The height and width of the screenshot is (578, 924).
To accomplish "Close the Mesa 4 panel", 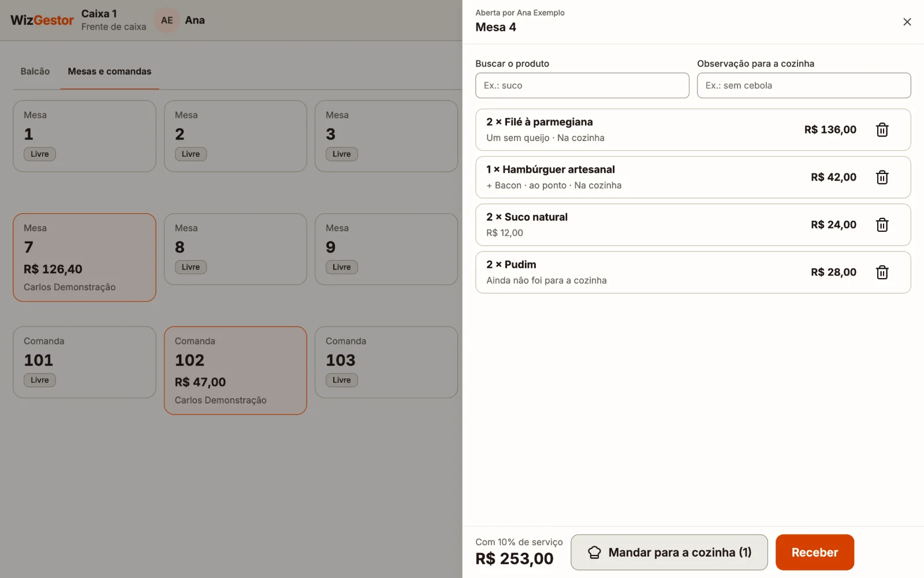I will [907, 22].
